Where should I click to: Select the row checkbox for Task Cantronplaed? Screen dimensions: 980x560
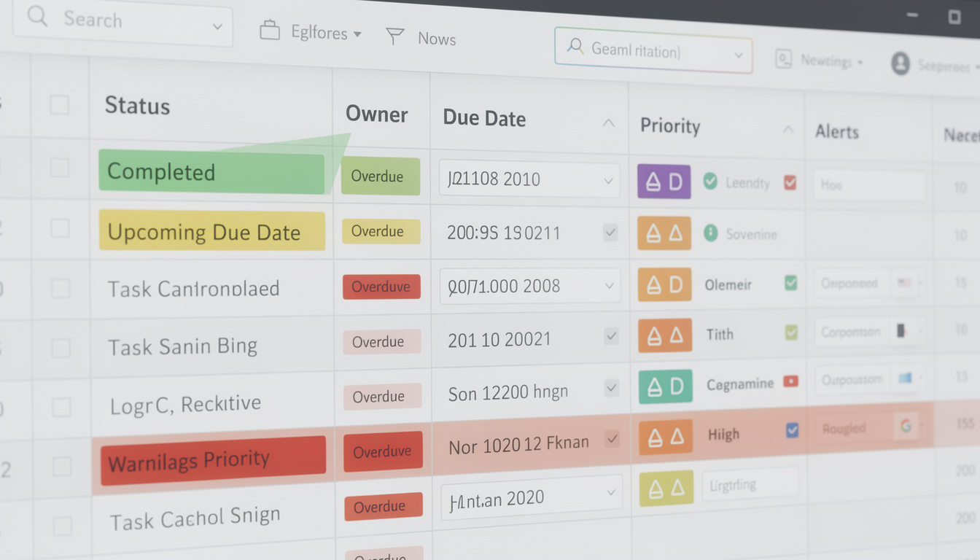click(x=61, y=289)
